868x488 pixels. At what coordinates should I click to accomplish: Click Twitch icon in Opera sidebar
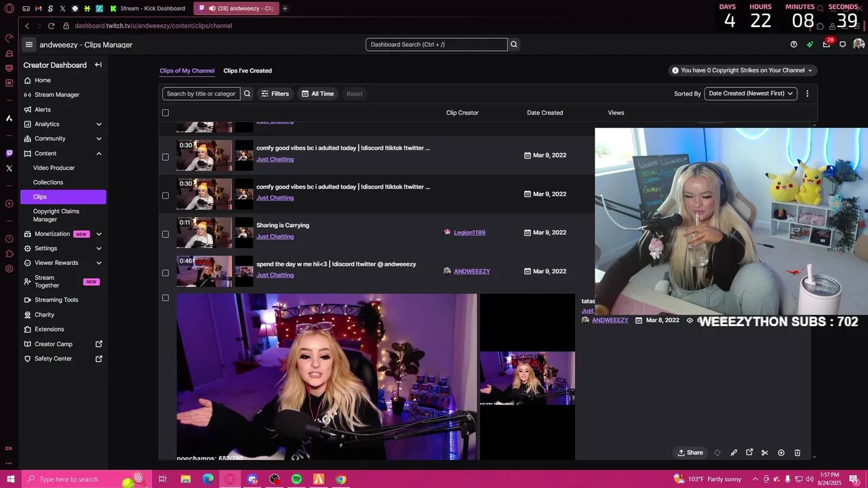click(x=9, y=153)
